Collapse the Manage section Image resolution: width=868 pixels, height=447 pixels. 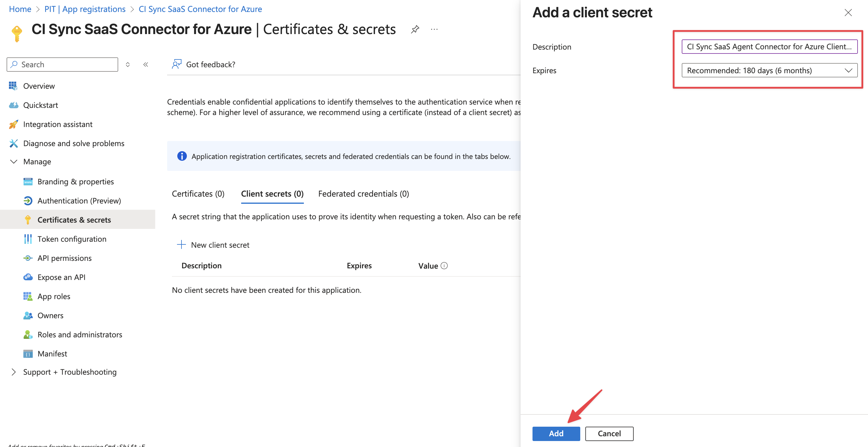point(13,162)
